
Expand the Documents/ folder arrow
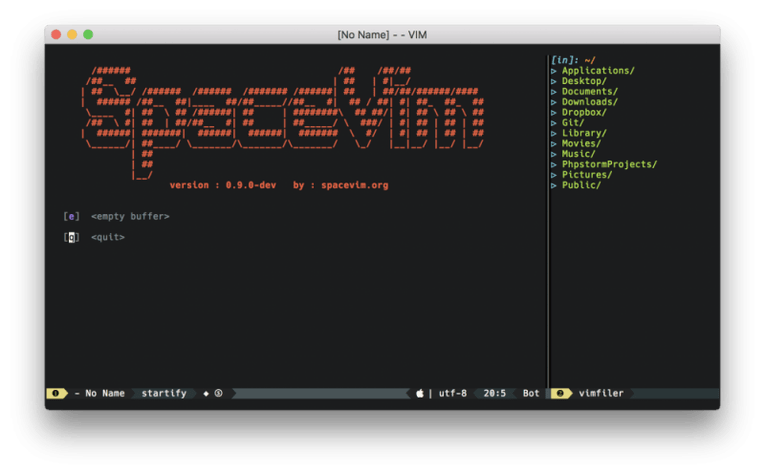554,92
